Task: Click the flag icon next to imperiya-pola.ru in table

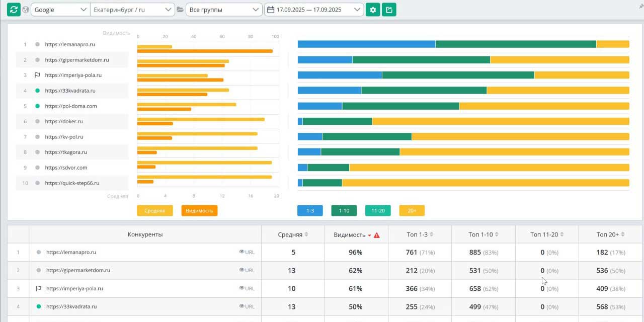Action: pos(38,289)
